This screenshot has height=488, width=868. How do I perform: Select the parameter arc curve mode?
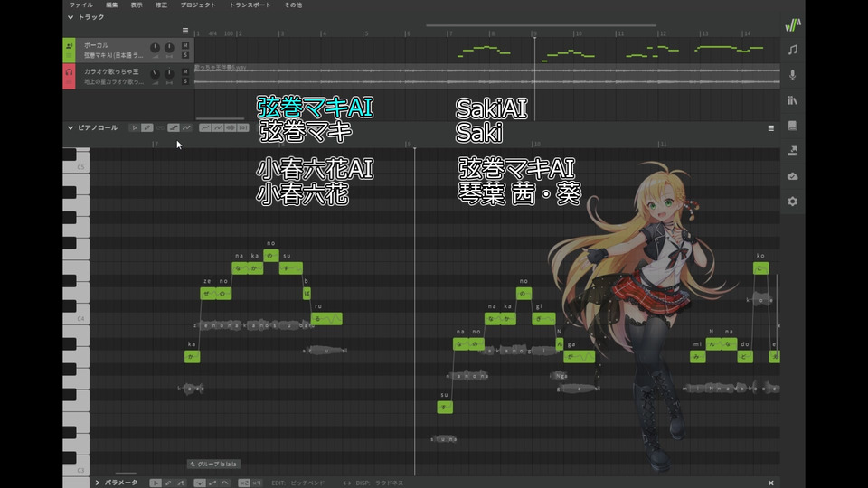point(225,483)
